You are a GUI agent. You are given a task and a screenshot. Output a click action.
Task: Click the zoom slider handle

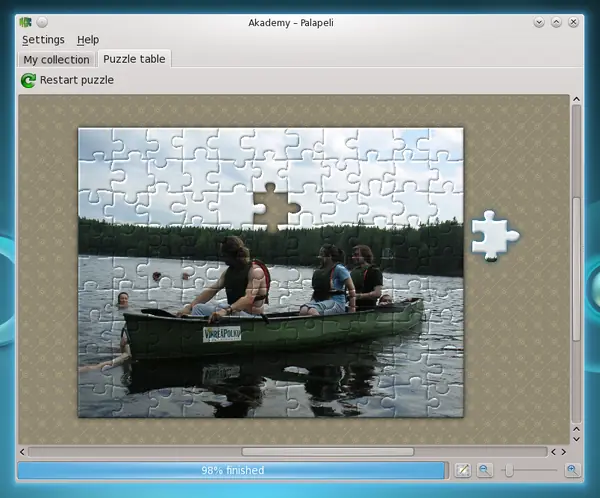[x=509, y=470]
